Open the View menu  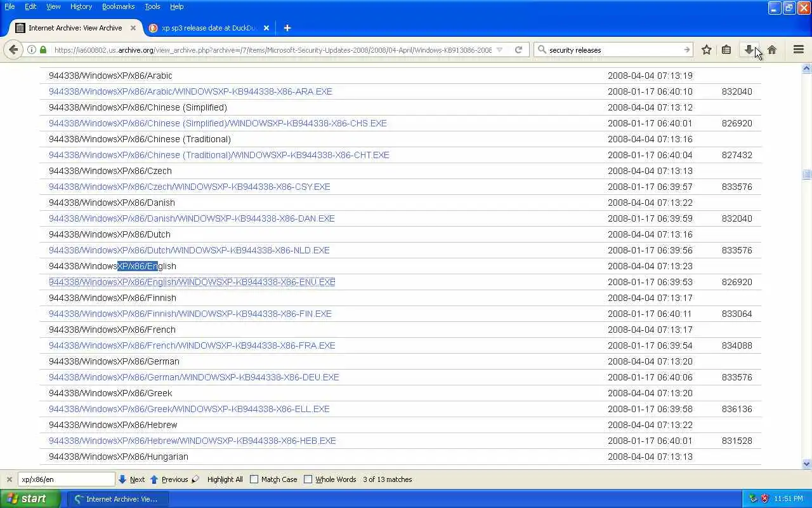(x=53, y=6)
